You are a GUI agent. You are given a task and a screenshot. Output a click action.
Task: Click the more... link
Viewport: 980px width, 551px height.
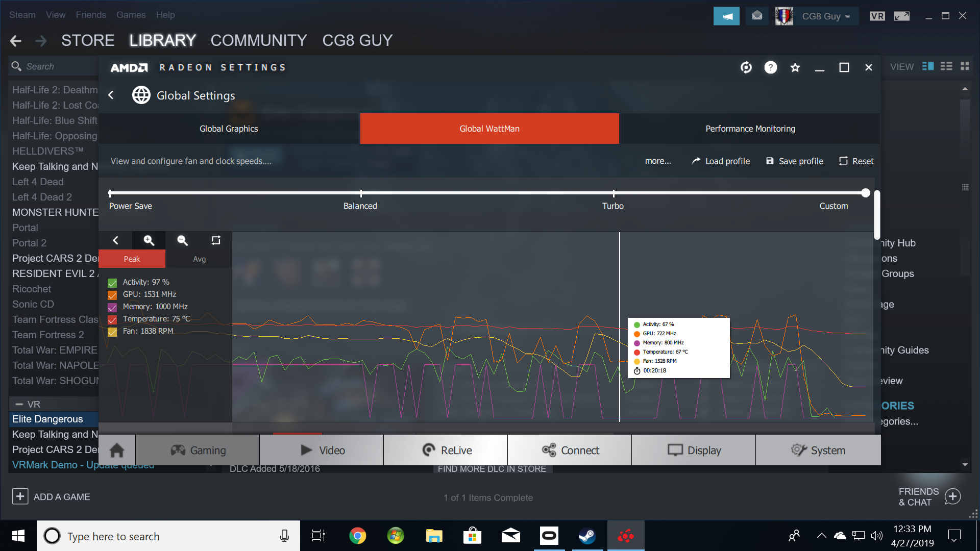pos(658,161)
